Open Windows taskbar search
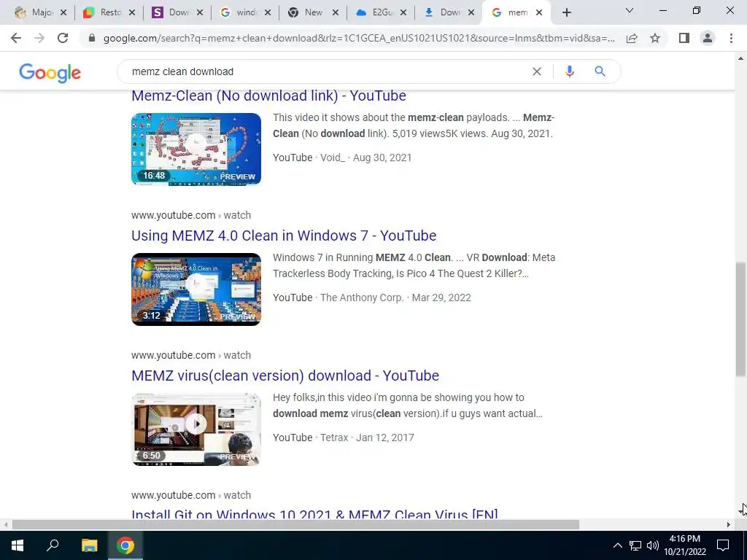 coord(53,545)
